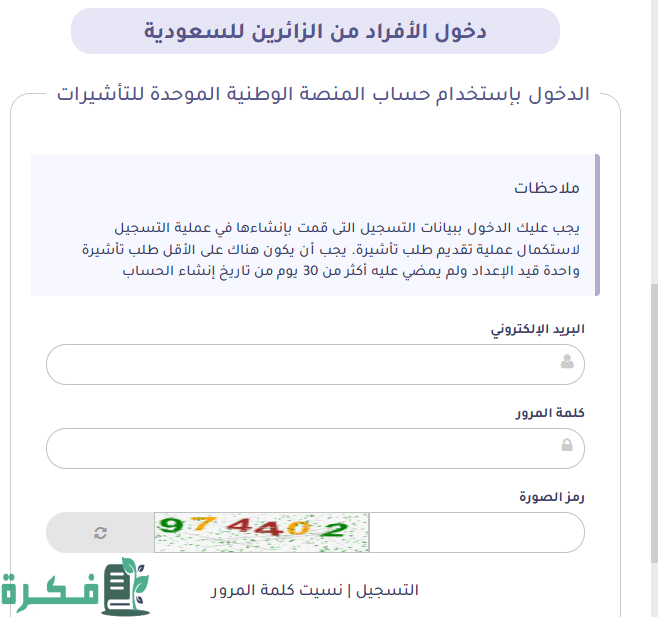This screenshot has width=658, height=617.
Task: Click the user icon in the email field
Action: click(567, 363)
